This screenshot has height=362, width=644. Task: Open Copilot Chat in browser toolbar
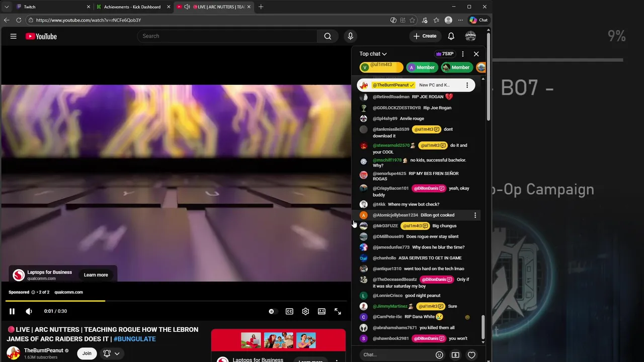tap(478, 20)
